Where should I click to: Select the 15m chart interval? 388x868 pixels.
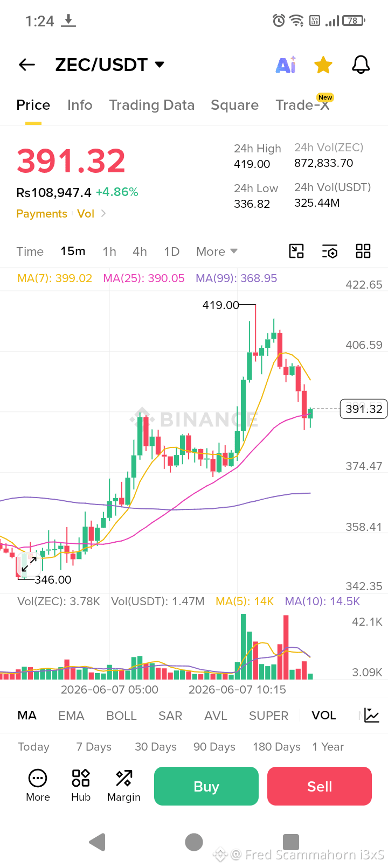73,251
